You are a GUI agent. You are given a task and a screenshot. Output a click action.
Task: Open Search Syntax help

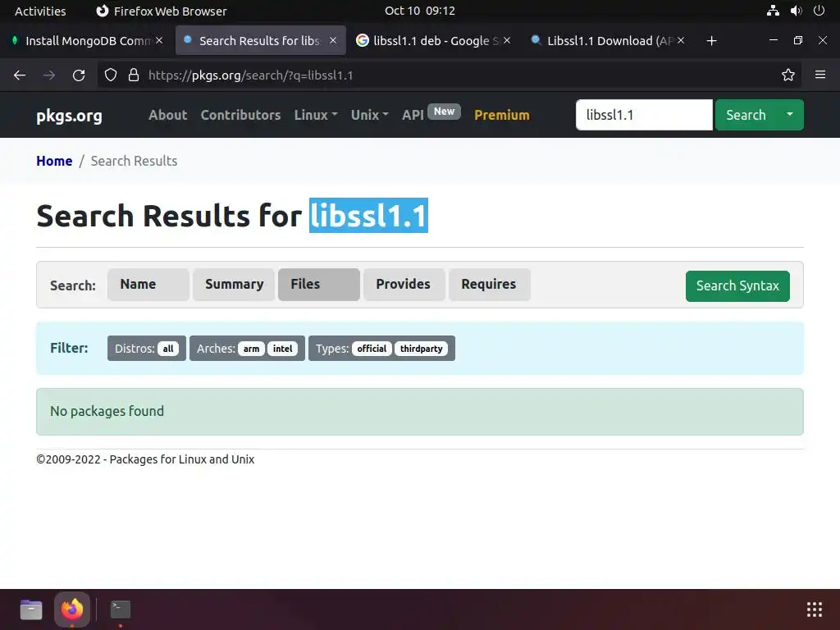pos(737,286)
